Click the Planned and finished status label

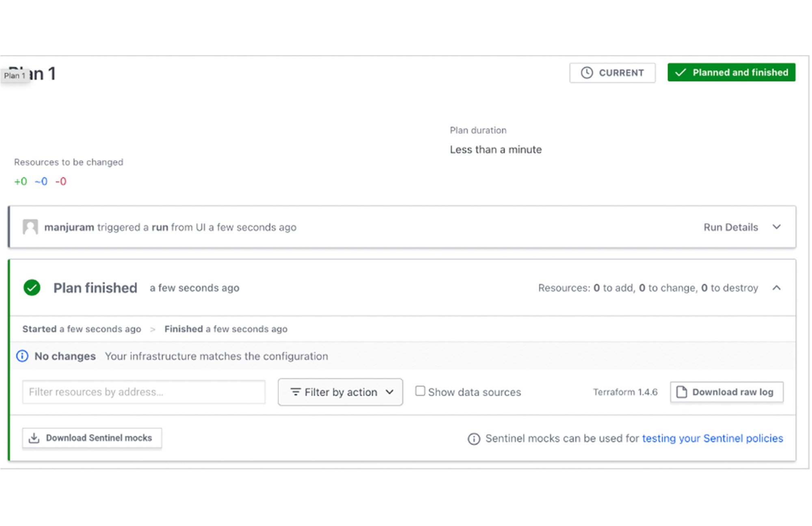(x=732, y=72)
